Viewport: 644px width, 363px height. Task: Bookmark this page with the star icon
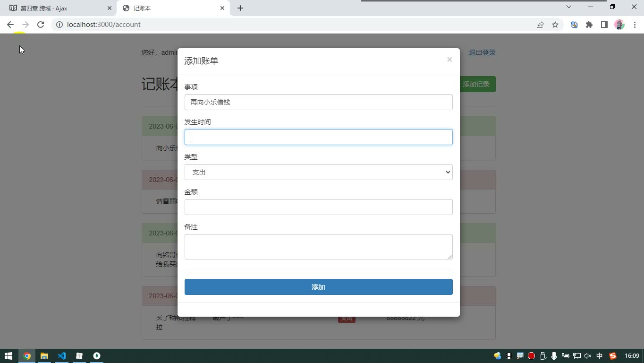pos(555,25)
